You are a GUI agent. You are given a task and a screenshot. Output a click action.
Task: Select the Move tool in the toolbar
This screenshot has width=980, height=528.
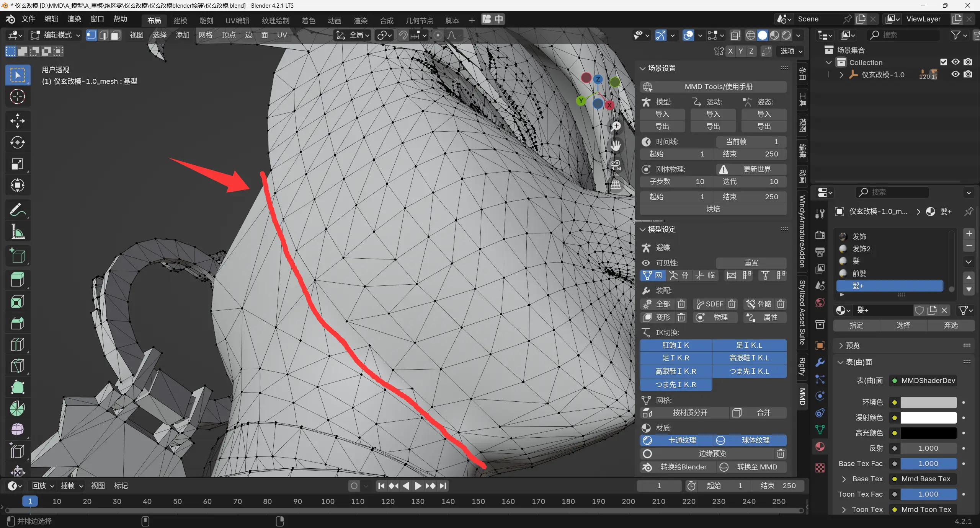17,121
